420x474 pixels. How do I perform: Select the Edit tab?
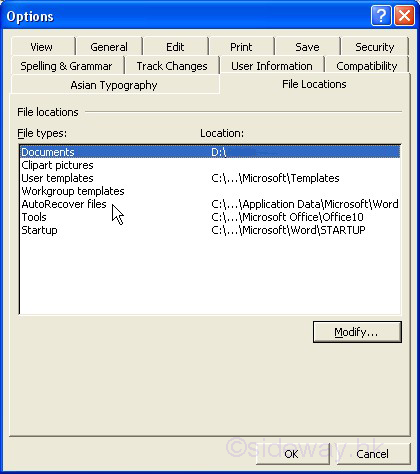coord(175,47)
